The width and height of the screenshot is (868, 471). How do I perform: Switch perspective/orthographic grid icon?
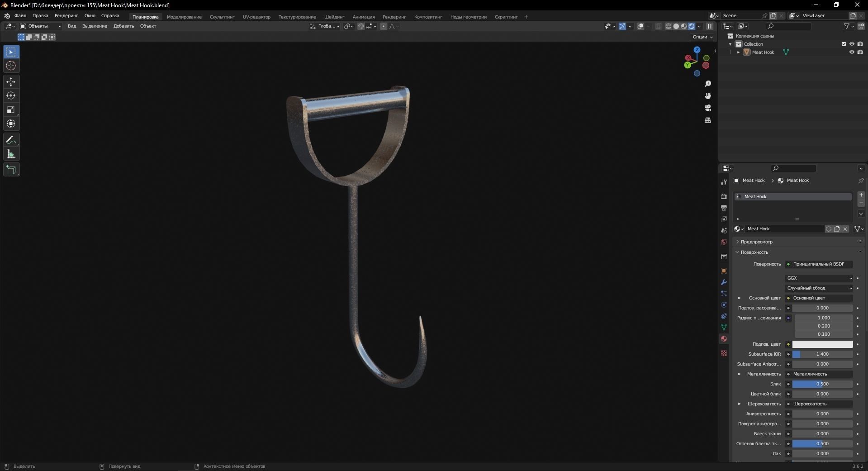click(x=708, y=120)
